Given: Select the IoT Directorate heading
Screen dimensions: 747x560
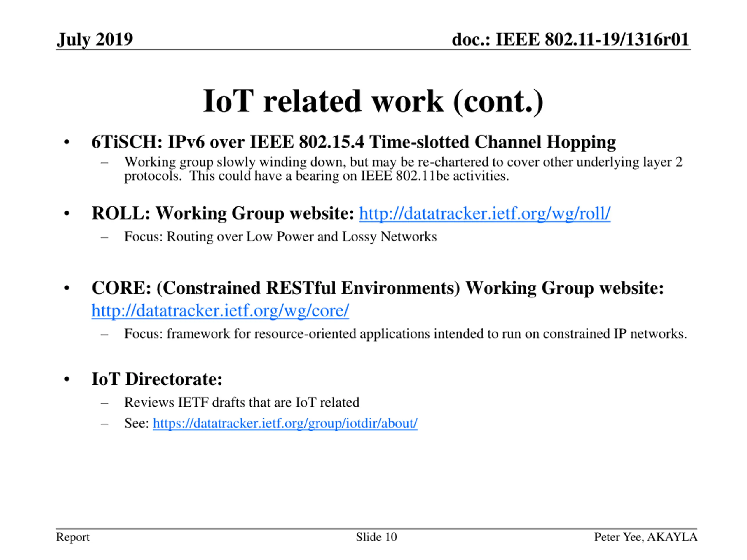Looking at the screenshot, I should 157,379.
